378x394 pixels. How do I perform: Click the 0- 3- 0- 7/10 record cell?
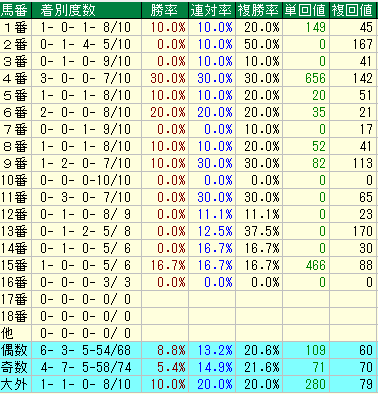click(x=86, y=197)
